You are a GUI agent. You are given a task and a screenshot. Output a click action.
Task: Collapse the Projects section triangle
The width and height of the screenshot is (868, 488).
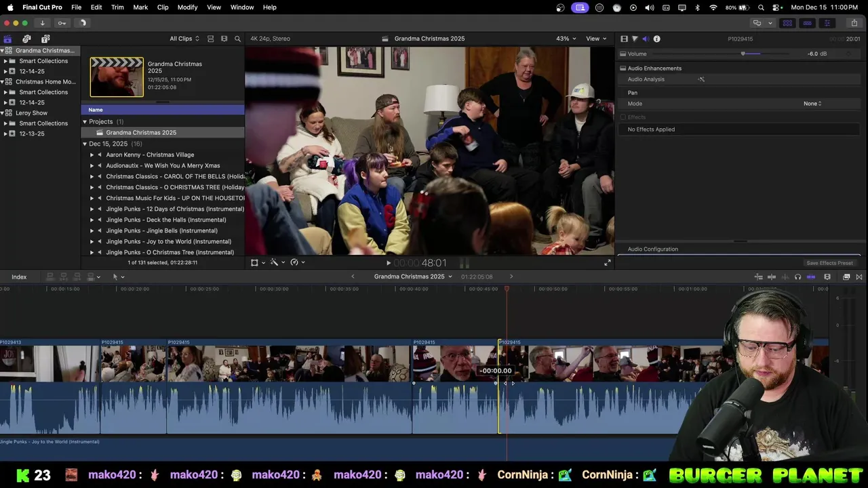click(x=85, y=122)
